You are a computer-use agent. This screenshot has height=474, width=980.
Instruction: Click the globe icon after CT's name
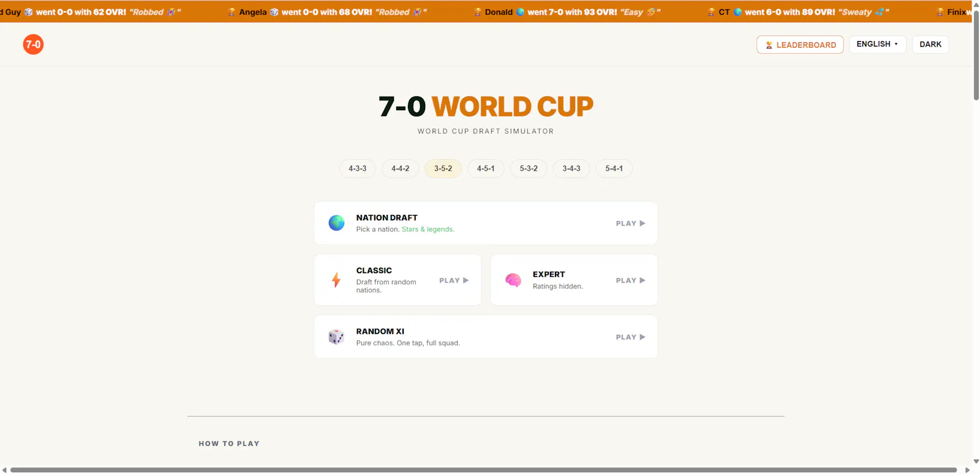[738, 12]
